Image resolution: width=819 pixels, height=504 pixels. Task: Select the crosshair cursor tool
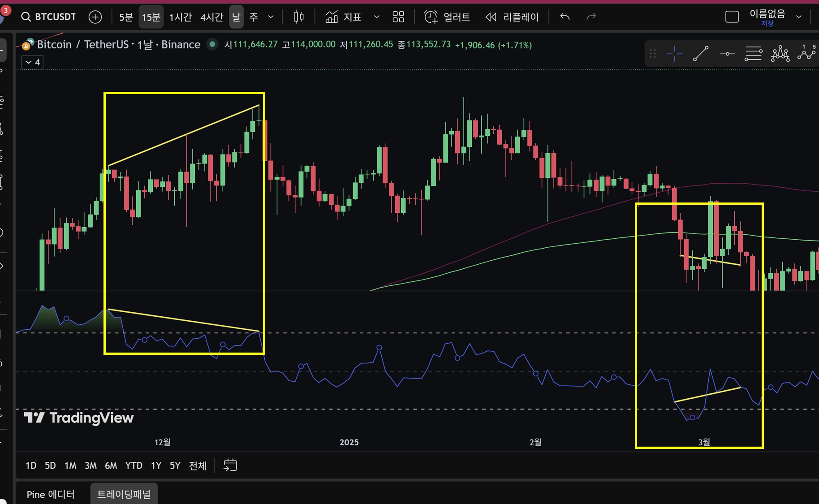coord(674,54)
